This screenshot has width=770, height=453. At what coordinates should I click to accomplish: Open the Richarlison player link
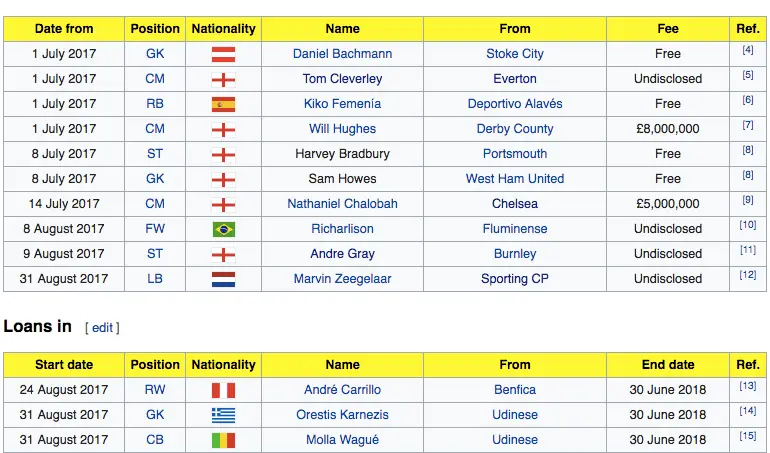click(342, 229)
